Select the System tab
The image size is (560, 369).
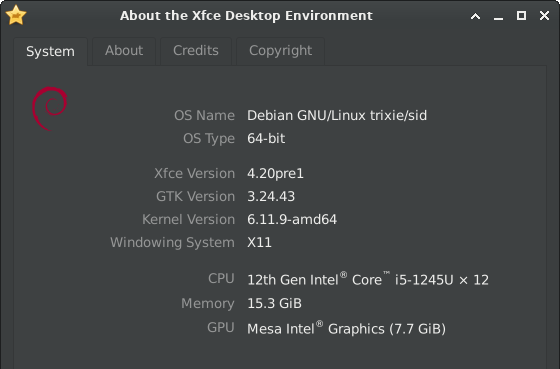click(x=50, y=51)
